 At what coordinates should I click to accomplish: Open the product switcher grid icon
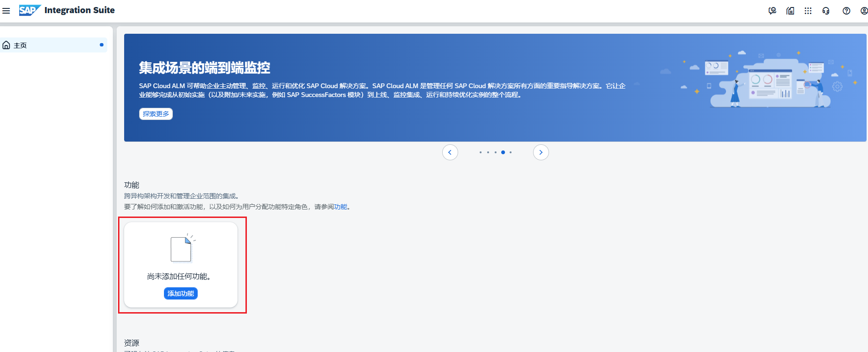(808, 11)
